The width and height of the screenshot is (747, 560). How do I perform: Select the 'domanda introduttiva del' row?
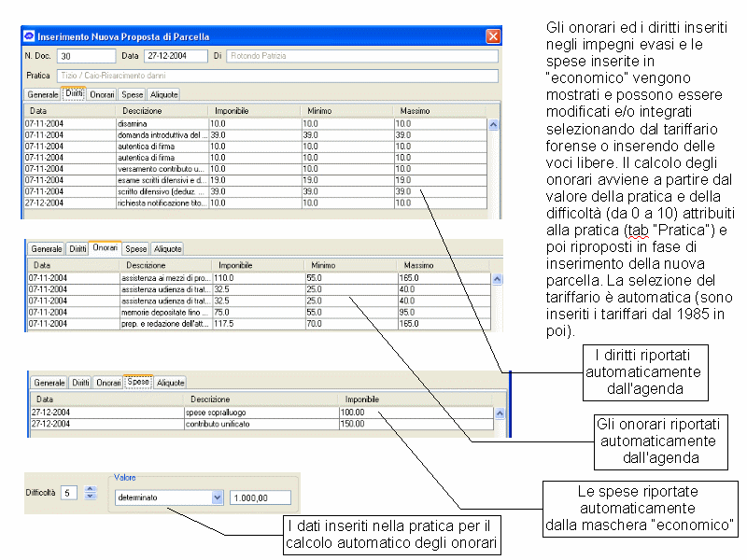coord(256,135)
